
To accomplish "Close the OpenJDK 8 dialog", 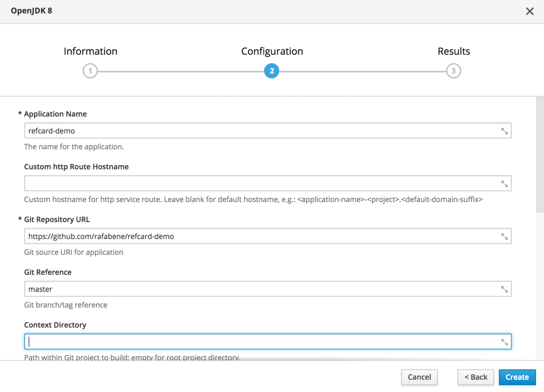I will (x=529, y=11).
